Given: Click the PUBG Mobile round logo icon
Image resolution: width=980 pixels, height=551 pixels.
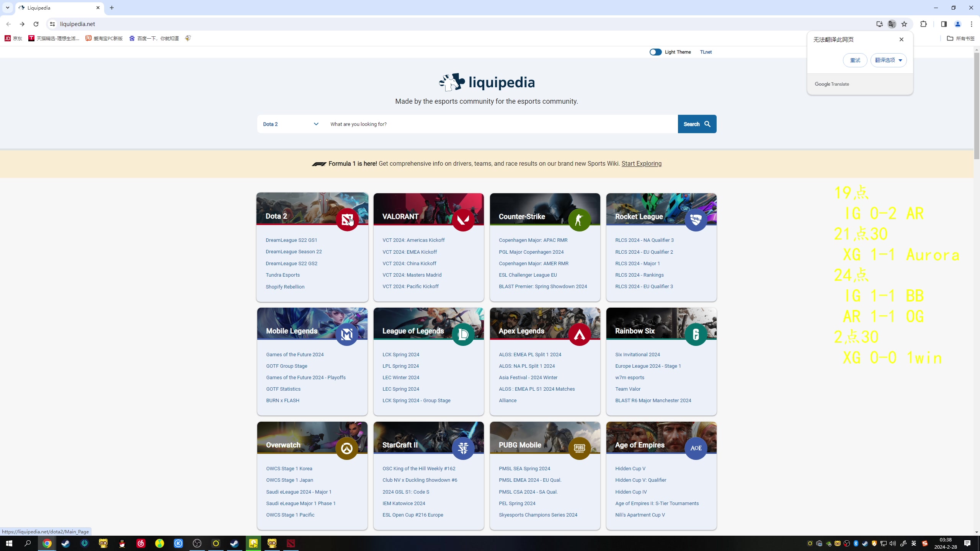Looking at the screenshot, I should pyautogui.click(x=580, y=448).
